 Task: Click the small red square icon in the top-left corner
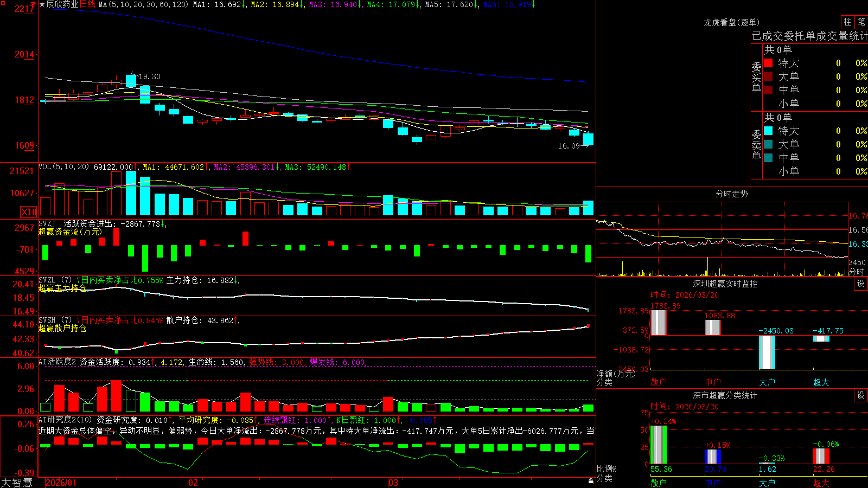click(x=2, y=2)
